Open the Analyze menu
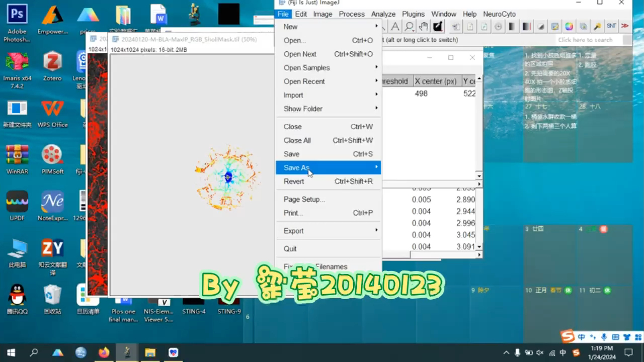This screenshot has height=362, width=644. 383,14
